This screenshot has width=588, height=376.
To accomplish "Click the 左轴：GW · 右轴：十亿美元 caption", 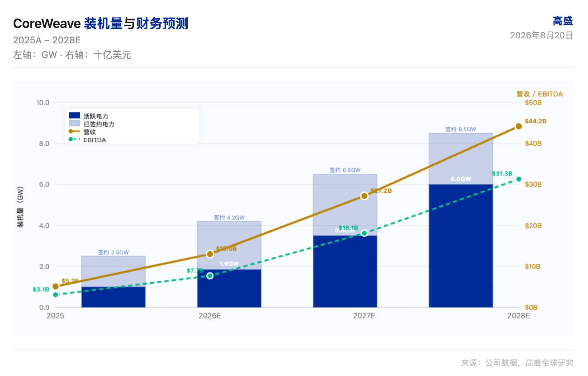I will (x=72, y=55).
